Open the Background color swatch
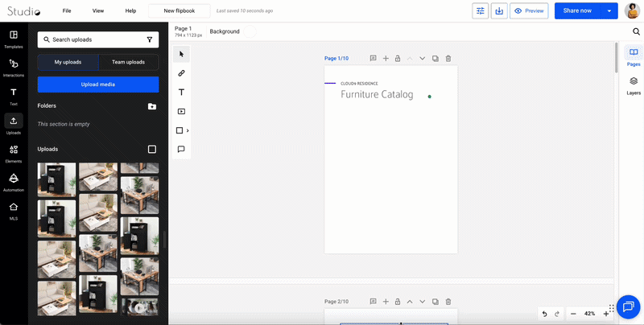Viewport: 644px width, 325px height. [249, 31]
